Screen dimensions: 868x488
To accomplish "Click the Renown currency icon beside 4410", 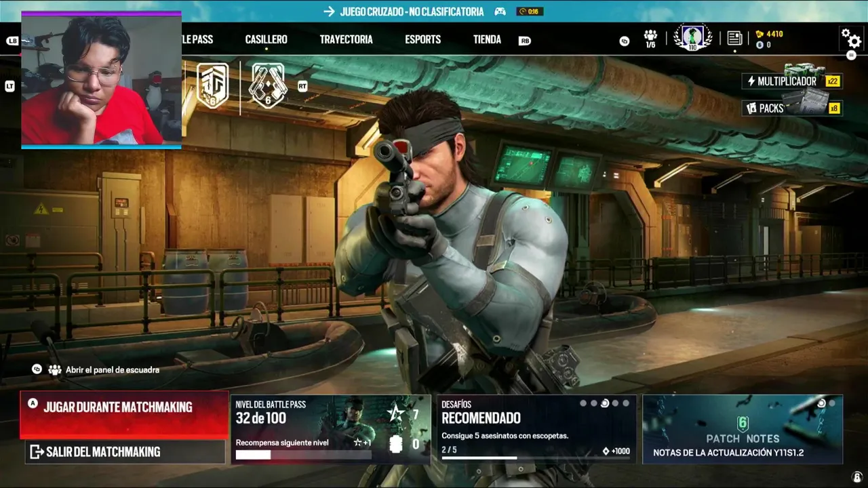I will [x=759, y=34].
